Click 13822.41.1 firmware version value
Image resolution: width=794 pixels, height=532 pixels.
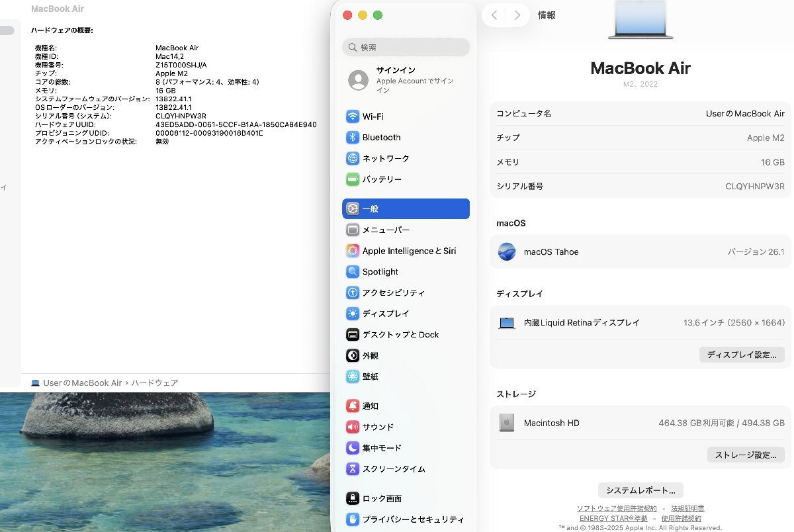[173, 99]
